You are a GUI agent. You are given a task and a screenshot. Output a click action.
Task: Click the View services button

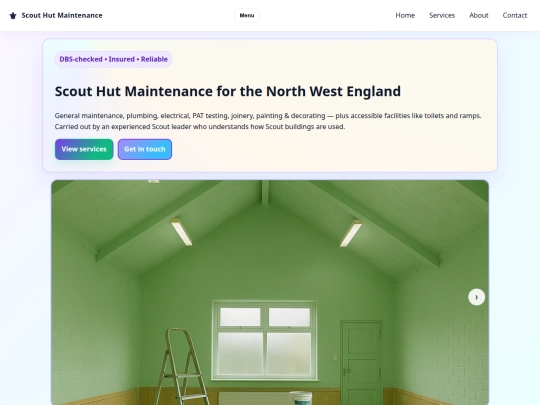(x=84, y=149)
